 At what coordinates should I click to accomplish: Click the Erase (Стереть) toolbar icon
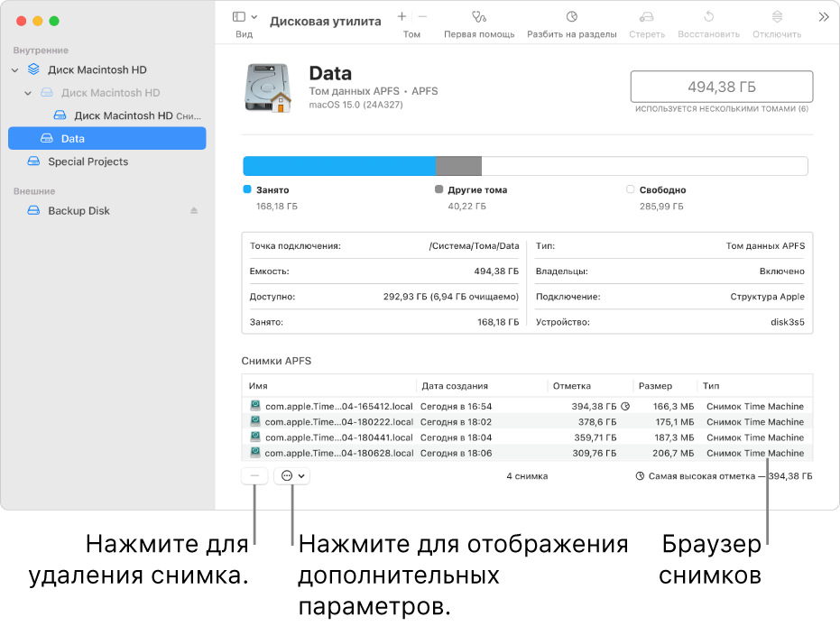pyautogui.click(x=647, y=17)
